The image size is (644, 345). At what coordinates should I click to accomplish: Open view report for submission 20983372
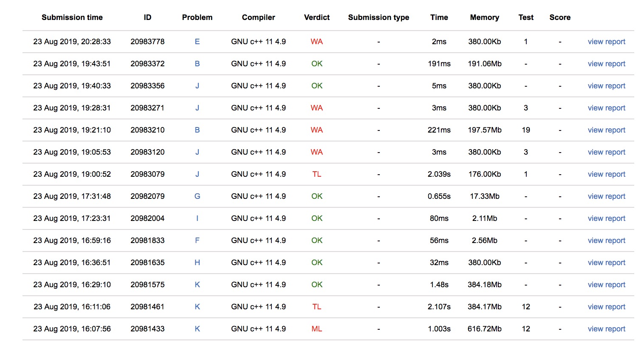pos(606,64)
